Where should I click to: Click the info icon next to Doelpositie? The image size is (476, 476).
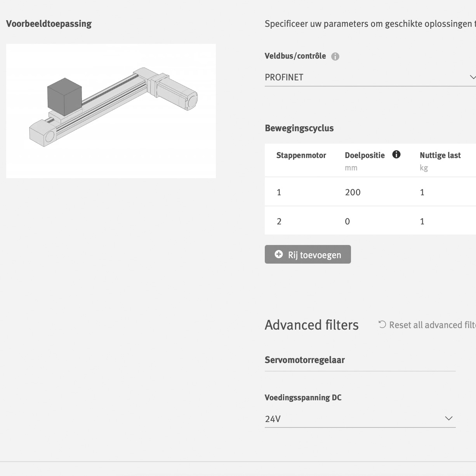tap(396, 155)
